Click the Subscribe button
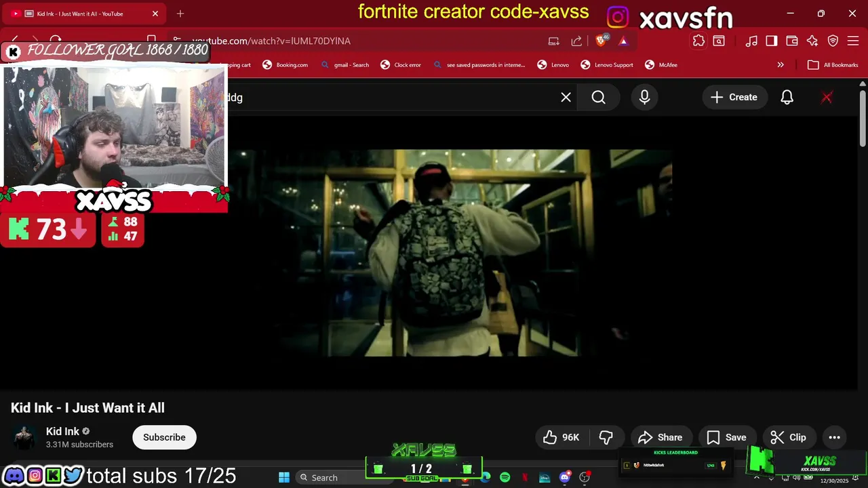 164,437
